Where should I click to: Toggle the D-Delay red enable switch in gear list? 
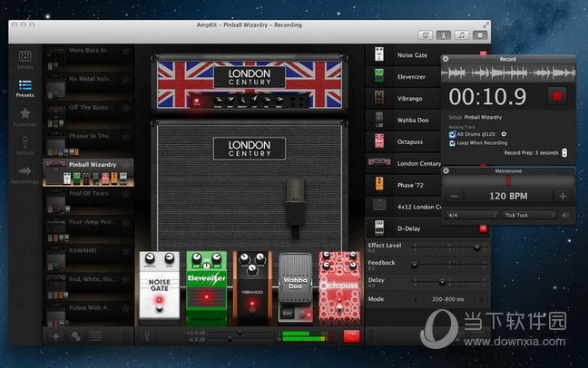coord(483,228)
